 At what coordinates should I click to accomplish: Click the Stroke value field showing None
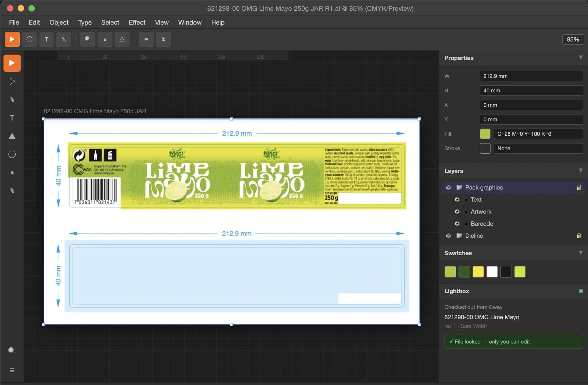[538, 148]
